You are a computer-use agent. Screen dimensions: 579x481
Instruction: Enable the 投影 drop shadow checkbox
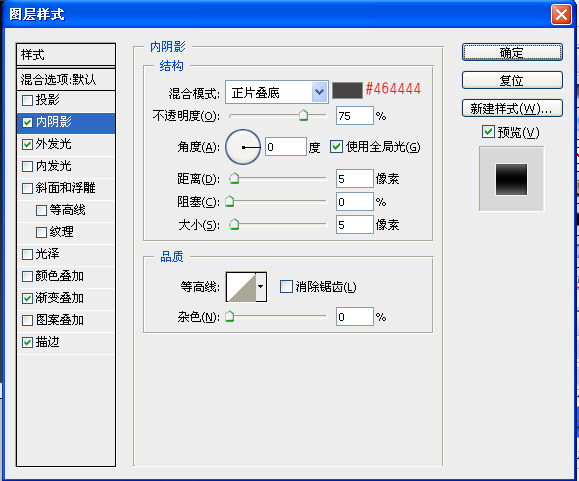28,100
